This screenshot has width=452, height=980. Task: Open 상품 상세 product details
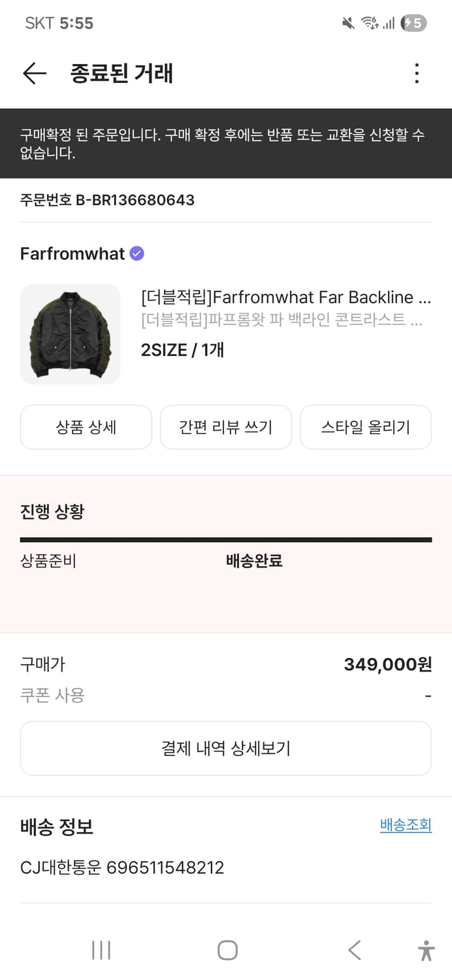click(86, 427)
